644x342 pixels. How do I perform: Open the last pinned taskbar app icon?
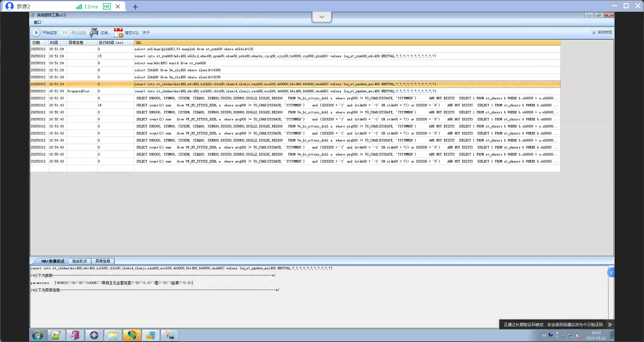click(x=169, y=335)
